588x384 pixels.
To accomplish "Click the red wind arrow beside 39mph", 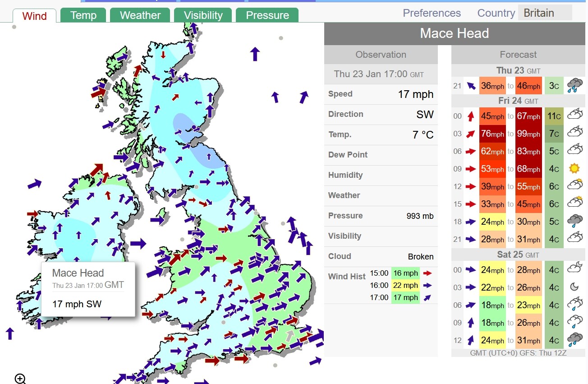I will click(471, 186).
